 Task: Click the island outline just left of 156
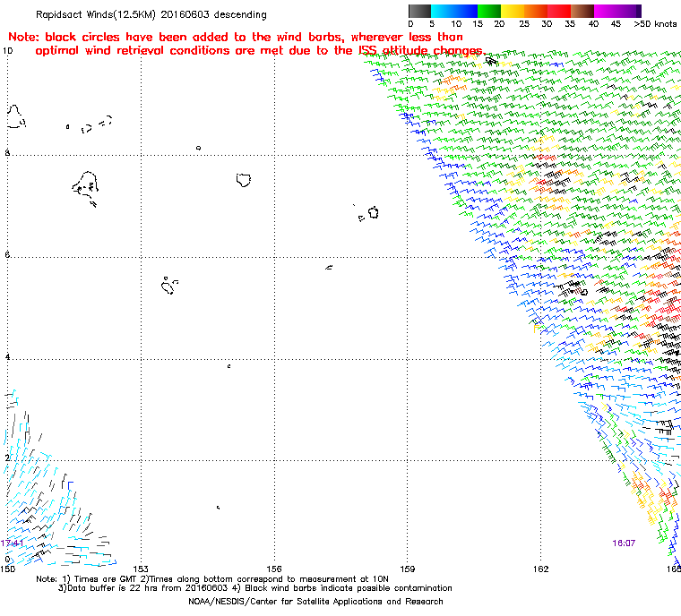tap(244, 180)
